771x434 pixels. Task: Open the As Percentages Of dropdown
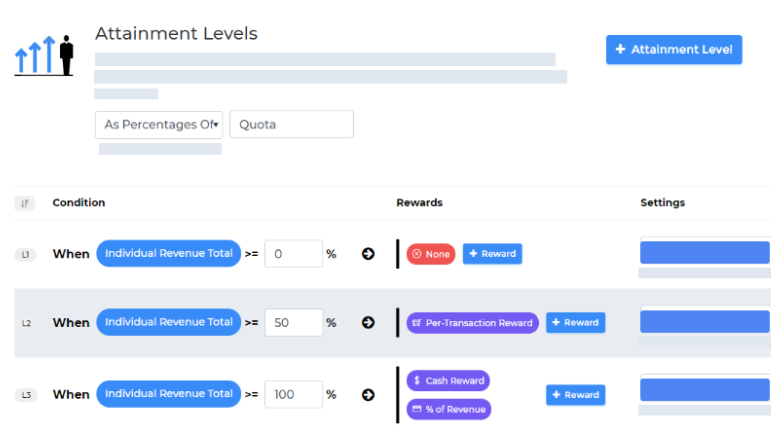click(158, 125)
